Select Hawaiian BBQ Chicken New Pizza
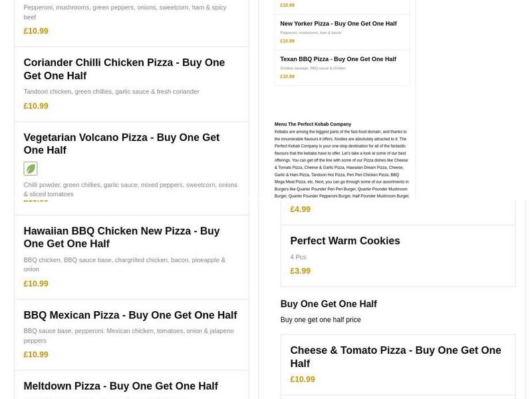 click(x=122, y=237)
